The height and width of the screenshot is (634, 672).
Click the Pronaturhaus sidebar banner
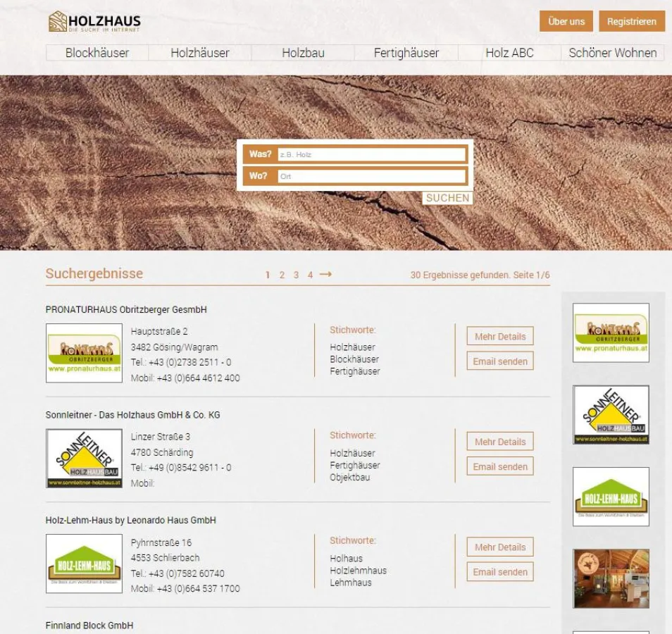pos(611,332)
